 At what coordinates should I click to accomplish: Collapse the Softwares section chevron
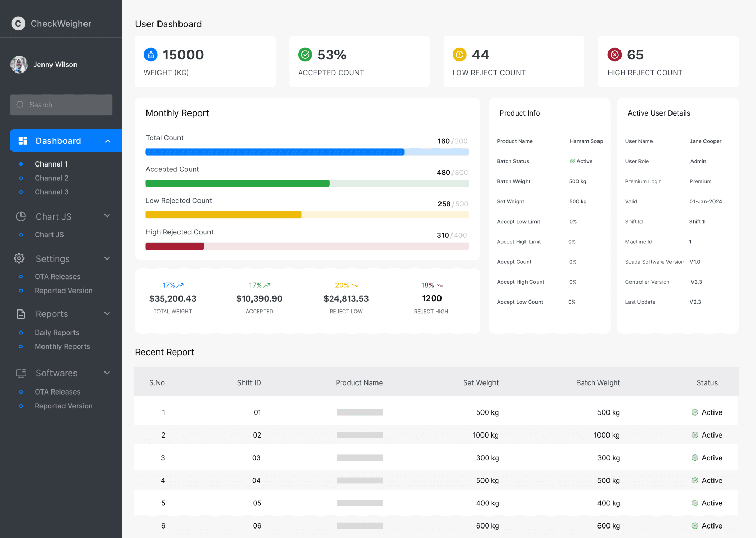[107, 373]
